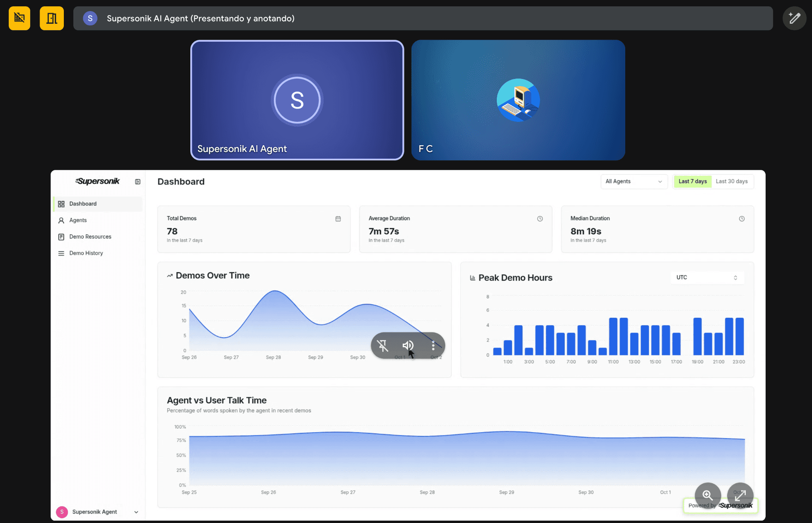The width and height of the screenshot is (812, 523).
Task: Open the All Agents dropdown
Action: pyautogui.click(x=634, y=181)
